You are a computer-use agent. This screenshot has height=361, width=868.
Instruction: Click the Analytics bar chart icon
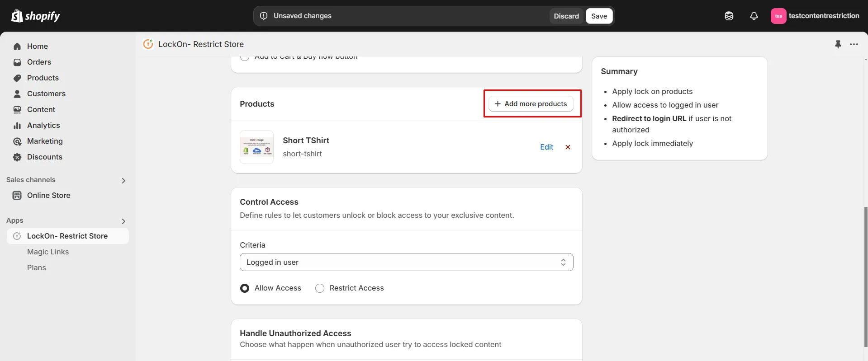pos(17,125)
